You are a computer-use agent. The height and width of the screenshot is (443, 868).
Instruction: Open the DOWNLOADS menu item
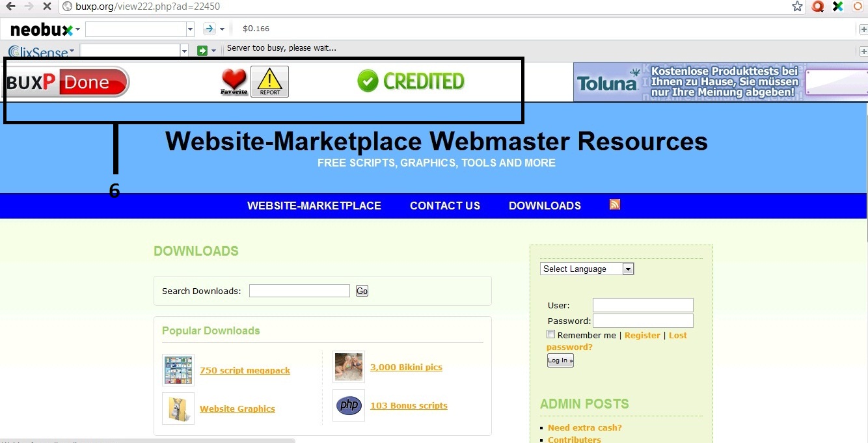click(545, 206)
